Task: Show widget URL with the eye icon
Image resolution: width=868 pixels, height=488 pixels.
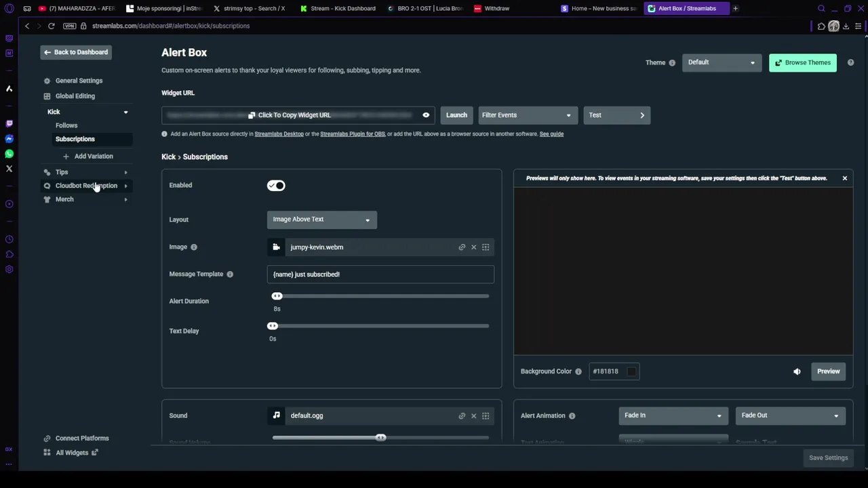Action: 426,115
